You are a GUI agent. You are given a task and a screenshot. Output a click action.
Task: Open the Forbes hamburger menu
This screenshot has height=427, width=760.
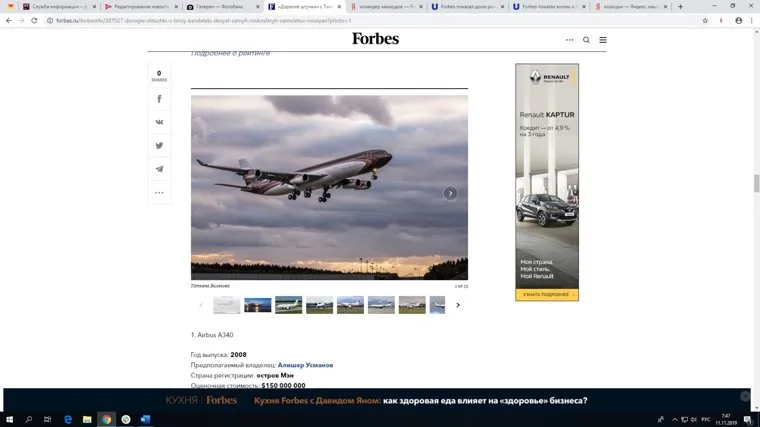(x=602, y=40)
